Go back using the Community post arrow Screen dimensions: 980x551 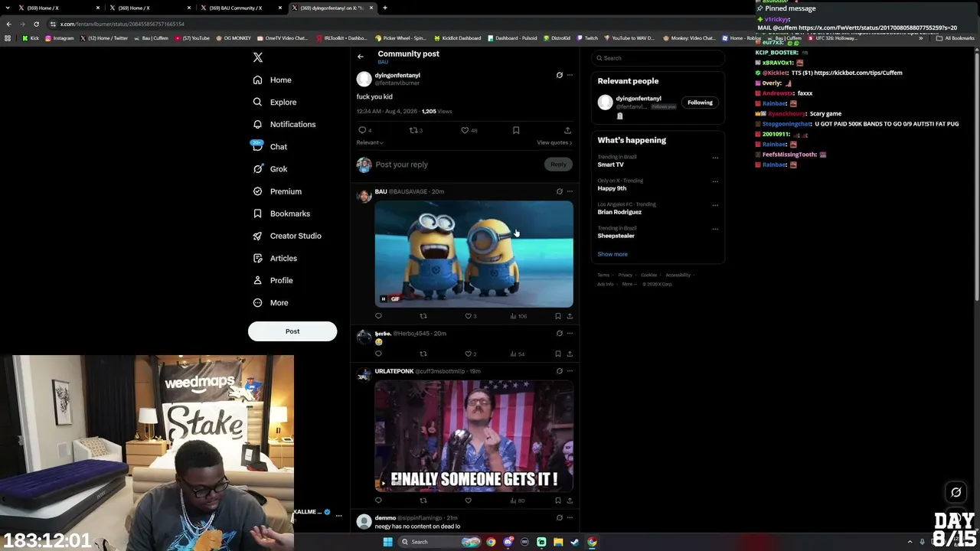coord(361,57)
